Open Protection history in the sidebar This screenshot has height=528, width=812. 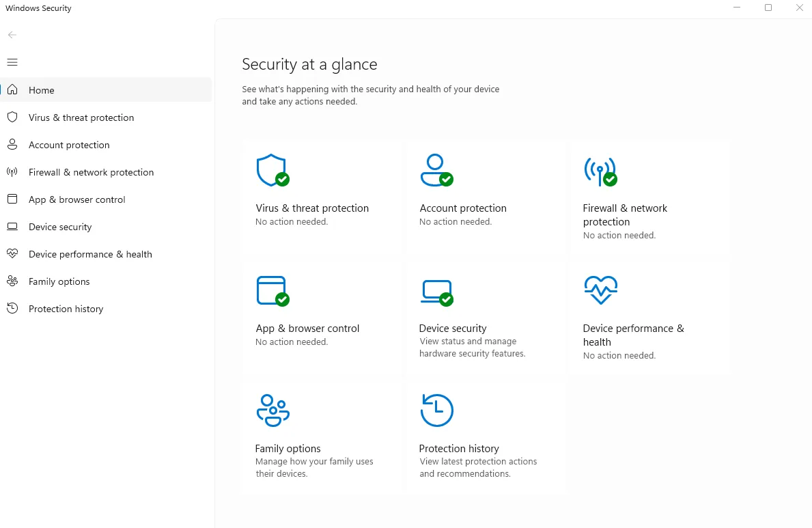coord(106,309)
